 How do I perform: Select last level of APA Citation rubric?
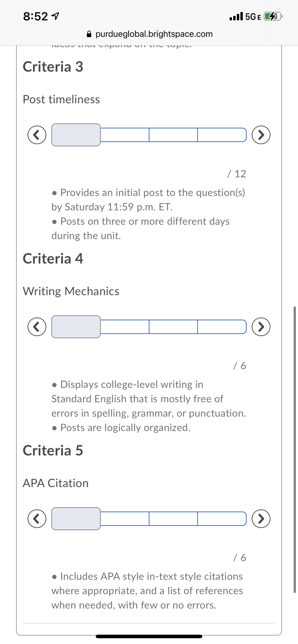tap(222, 519)
